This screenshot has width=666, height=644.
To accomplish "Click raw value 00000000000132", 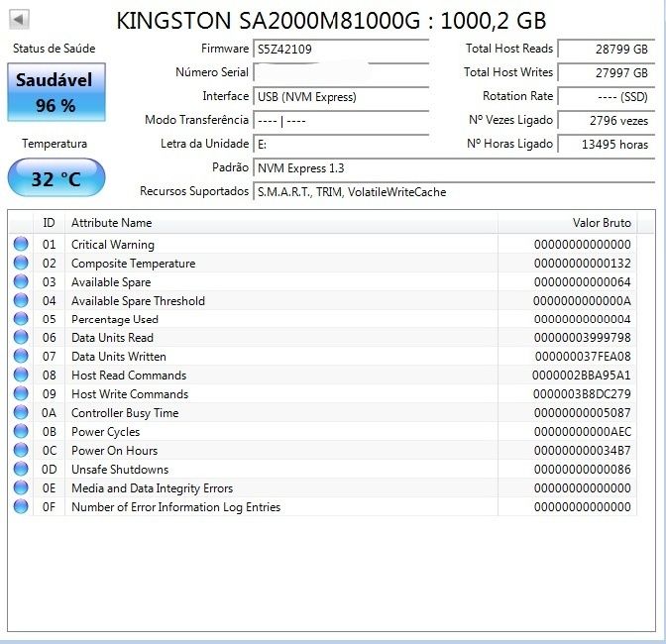I will (x=583, y=264).
